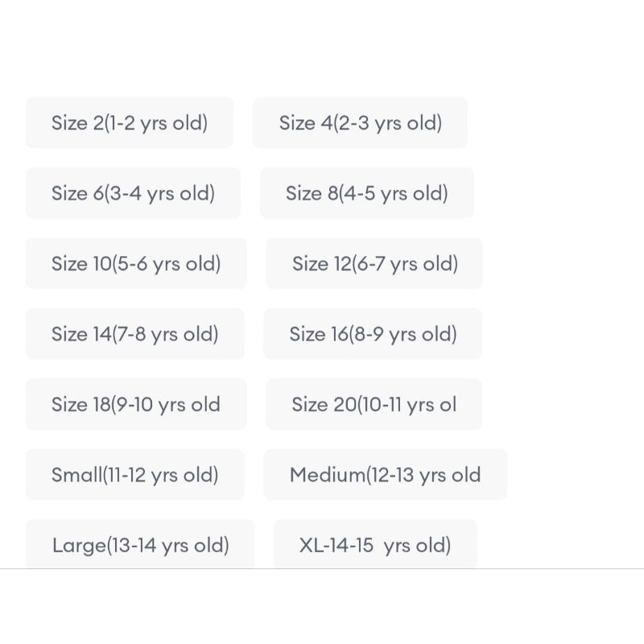The image size is (644, 644).
Task: Choose Small (11-12 yrs old)
Action: [135, 475]
